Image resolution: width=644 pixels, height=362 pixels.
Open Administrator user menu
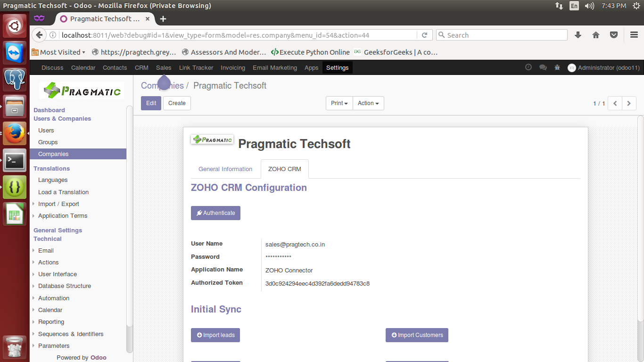click(x=604, y=67)
